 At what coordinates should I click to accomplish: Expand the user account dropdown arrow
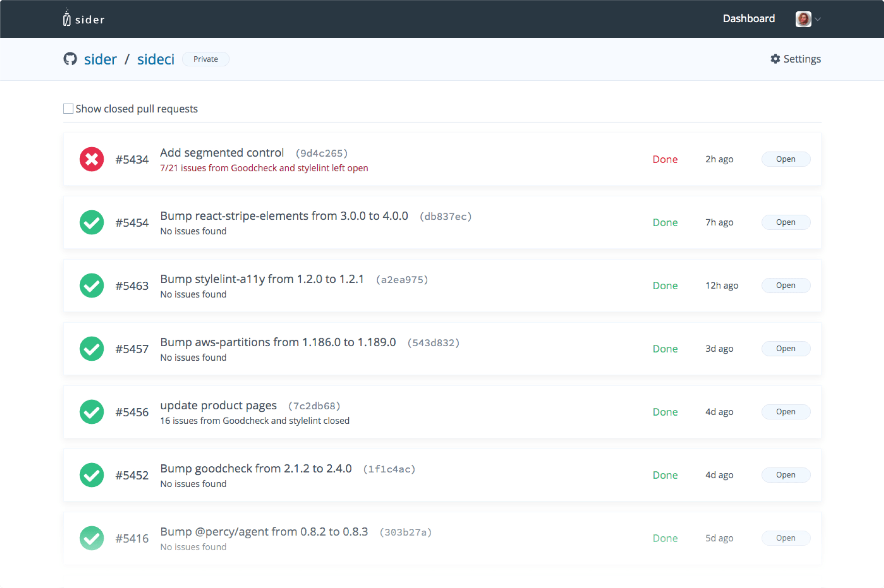pyautogui.click(x=818, y=19)
